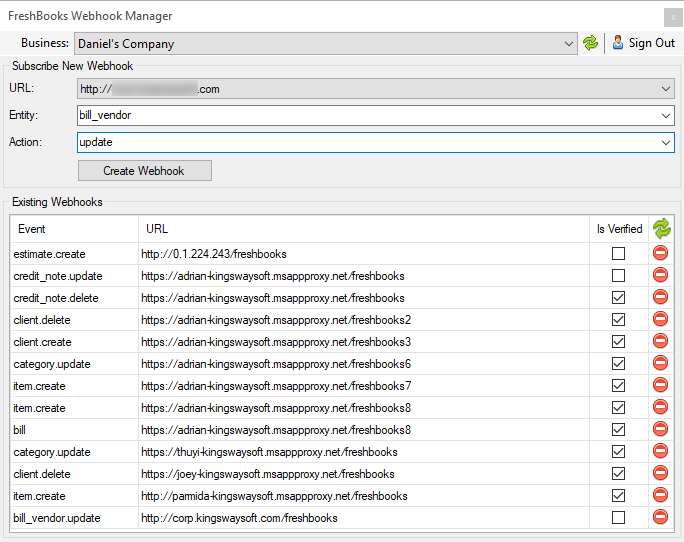Screen dimensions: 684x542
Task: Select the URL ending in freshbooks6
Action: click(364, 364)
